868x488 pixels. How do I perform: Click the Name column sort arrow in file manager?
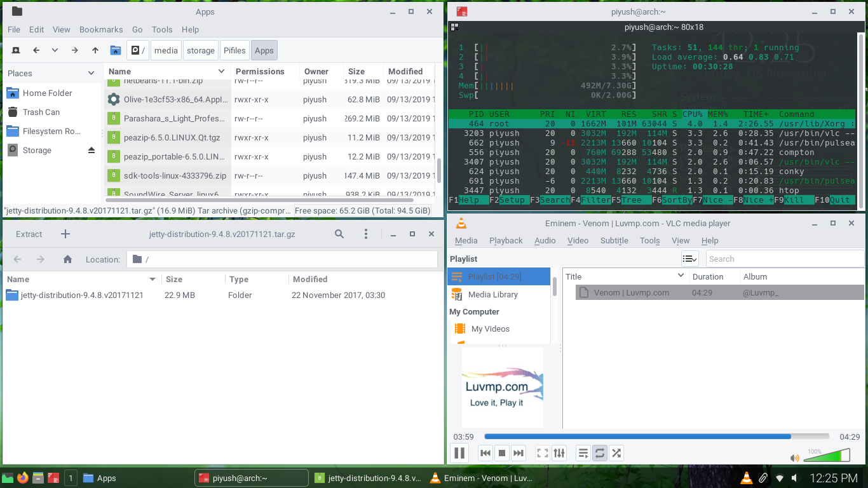pyautogui.click(x=221, y=71)
